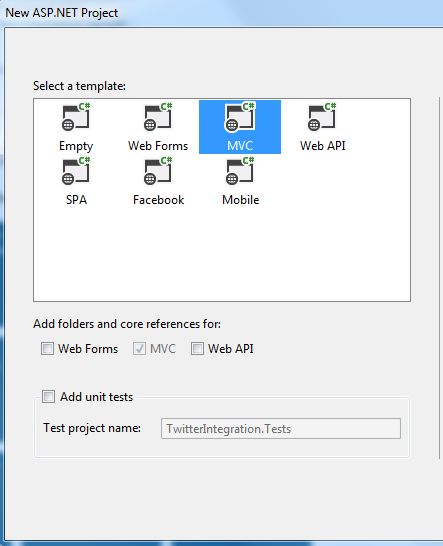Select the MVC template icon
The height and width of the screenshot is (546, 443).
(x=240, y=117)
